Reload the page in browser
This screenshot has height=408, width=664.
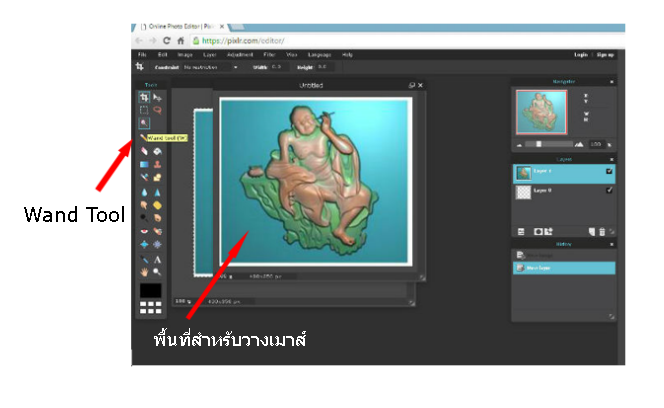tap(166, 41)
